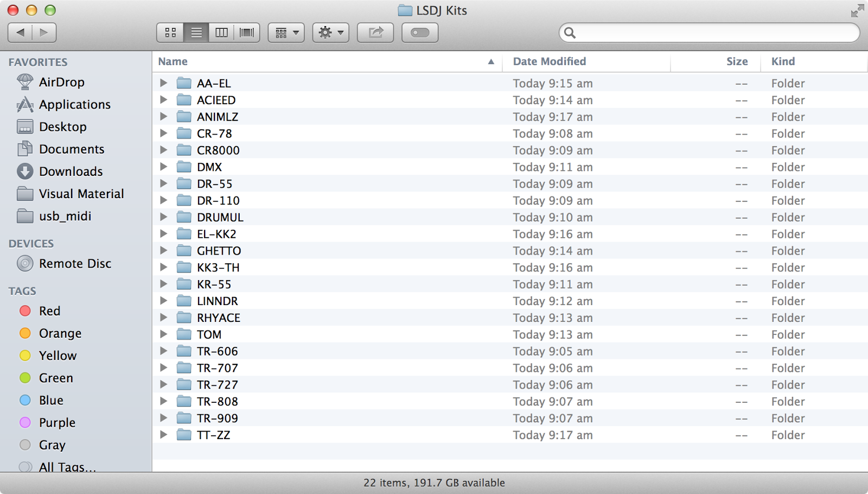
Task: Select the TOM folder name
Action: [209, 334]
